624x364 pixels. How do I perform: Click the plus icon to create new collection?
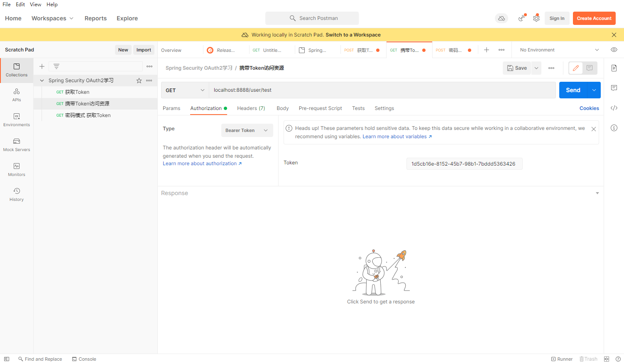[x=42, y=66]
